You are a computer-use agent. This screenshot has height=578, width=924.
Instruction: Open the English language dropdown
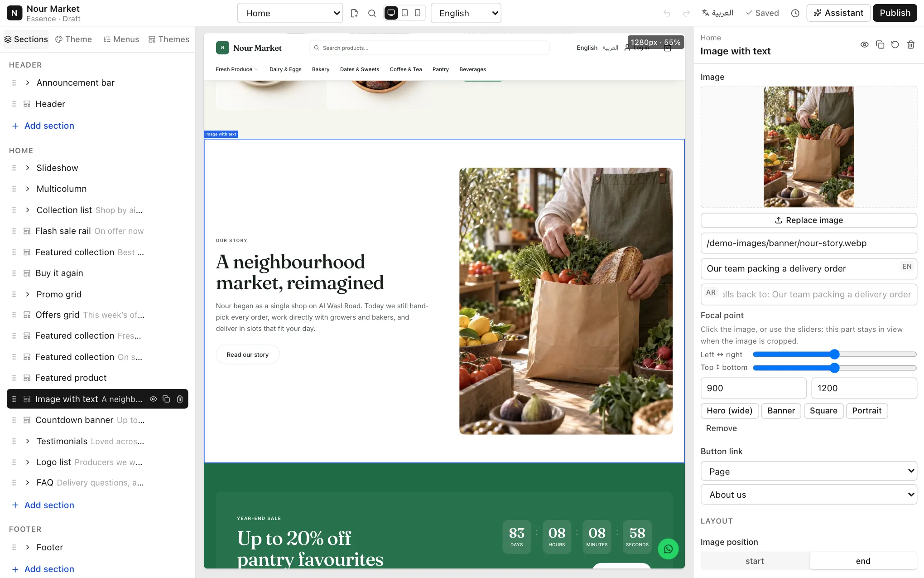click(x=466, y=13)
